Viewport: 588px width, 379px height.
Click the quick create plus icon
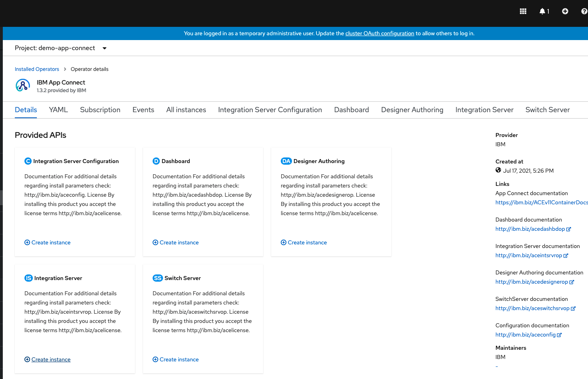tap(565, 11)
